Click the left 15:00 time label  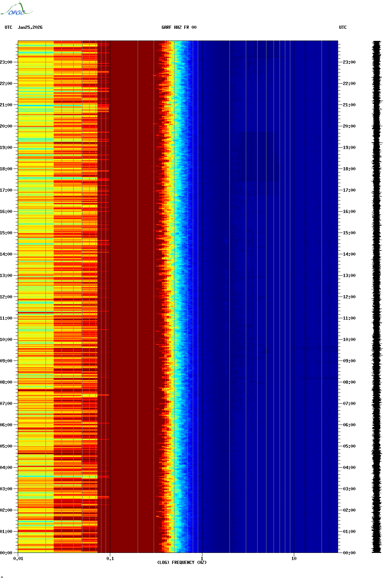[x=6, y=233]
